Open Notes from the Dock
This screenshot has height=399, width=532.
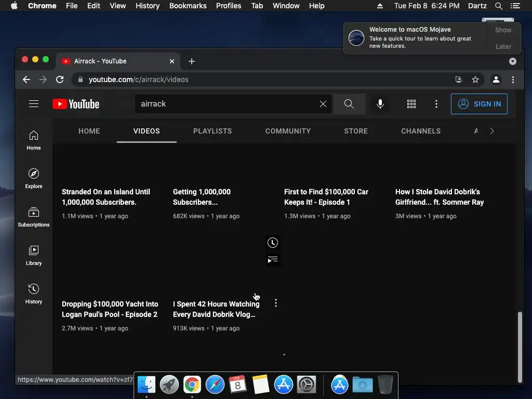tap(261, 385)
